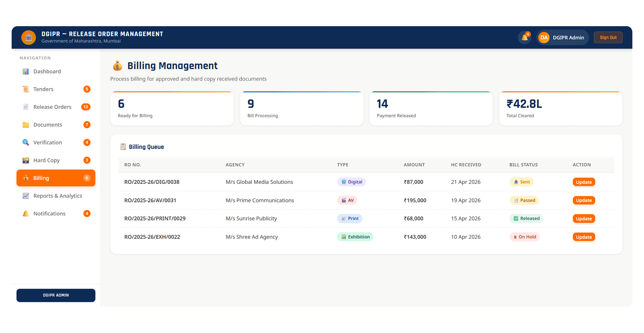Click the Tenders scroll icon
644x333 pixels.
(26, 89)
